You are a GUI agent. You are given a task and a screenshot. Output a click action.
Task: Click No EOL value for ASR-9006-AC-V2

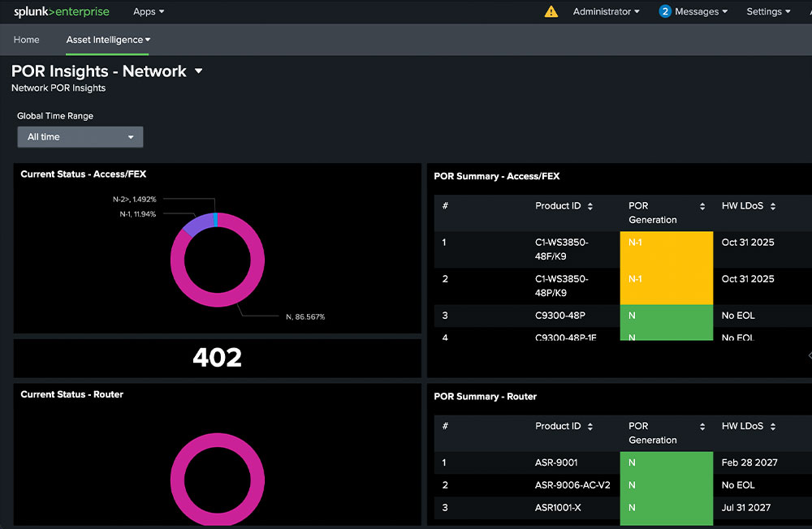(738, 485)
